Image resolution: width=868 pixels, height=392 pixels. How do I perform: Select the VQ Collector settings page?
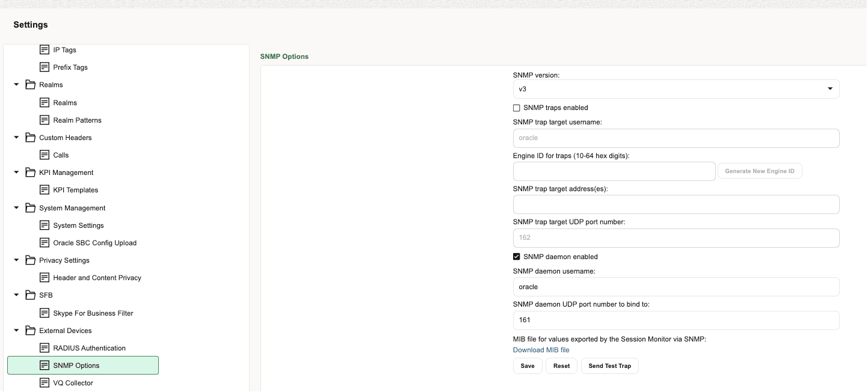[x=72, y=382]
